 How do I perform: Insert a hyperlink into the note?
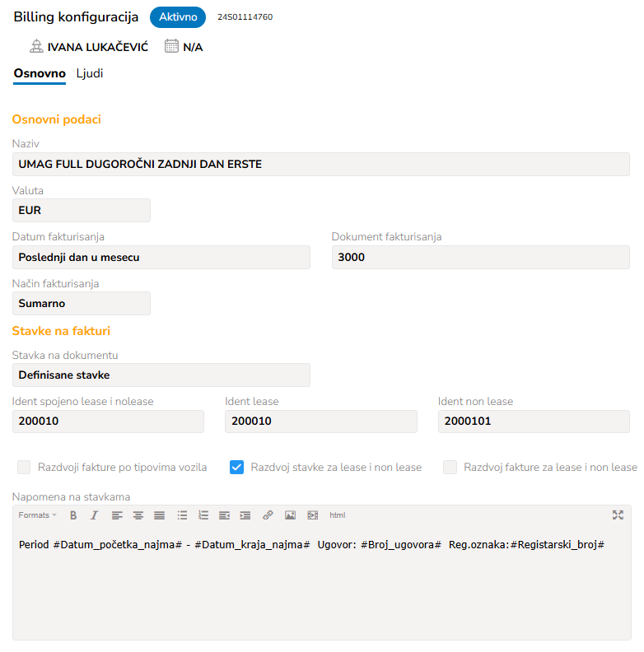click(x=268, y=515)
